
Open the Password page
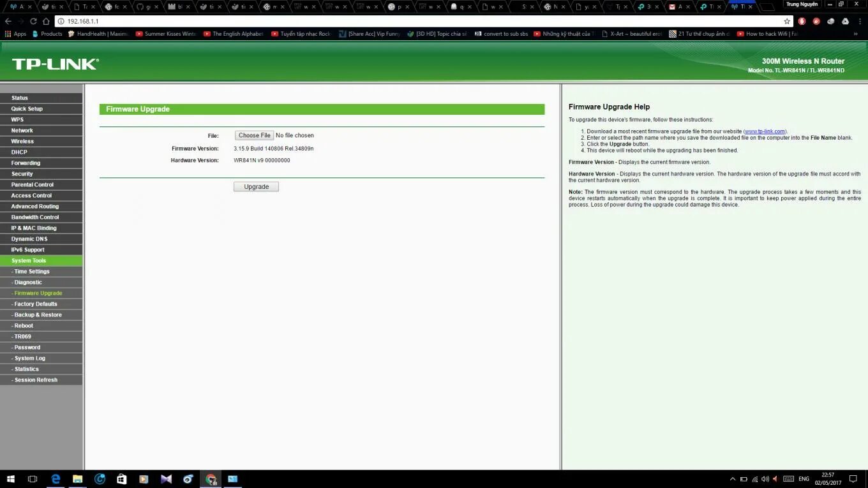41,348
